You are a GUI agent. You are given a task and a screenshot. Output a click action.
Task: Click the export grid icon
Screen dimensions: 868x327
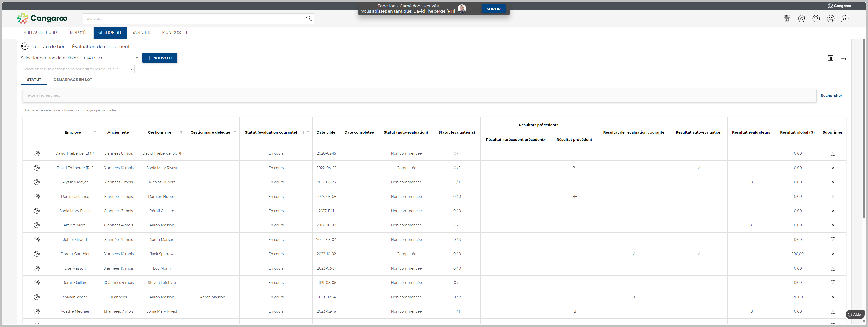click(x=843, y=58)
